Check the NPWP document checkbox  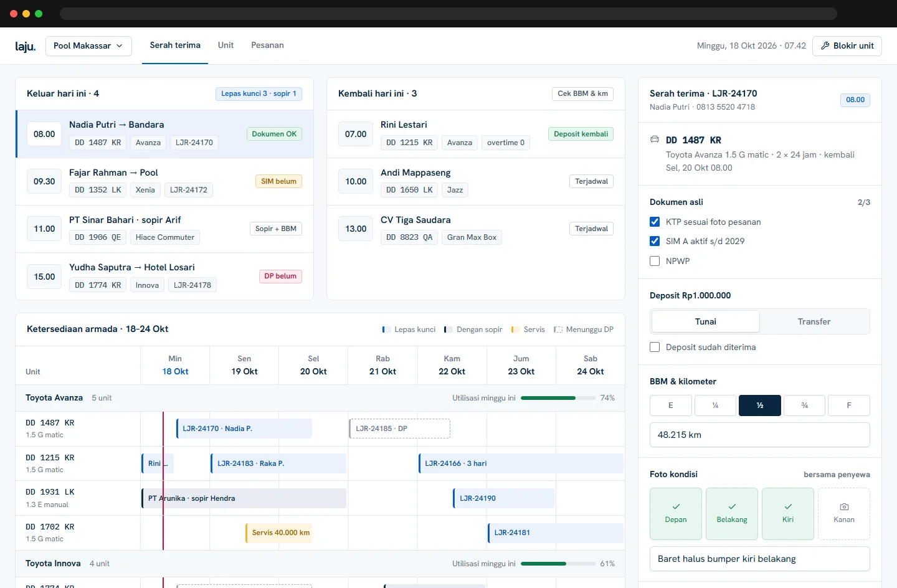pos(655,261)
